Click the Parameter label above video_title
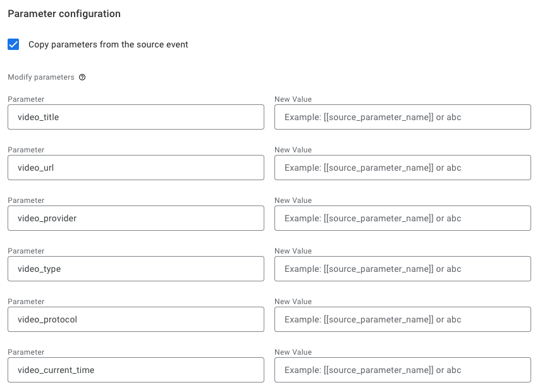 coord(26,99)
